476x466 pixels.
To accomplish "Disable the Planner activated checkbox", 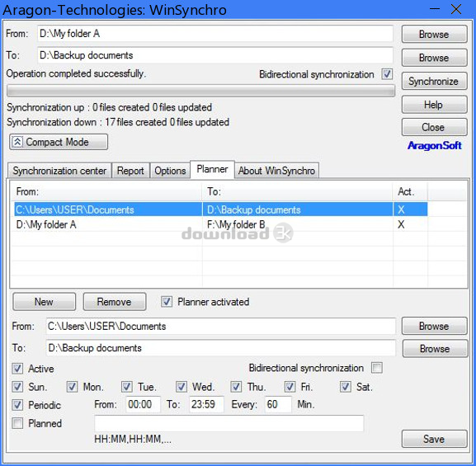I will [167, 302].
